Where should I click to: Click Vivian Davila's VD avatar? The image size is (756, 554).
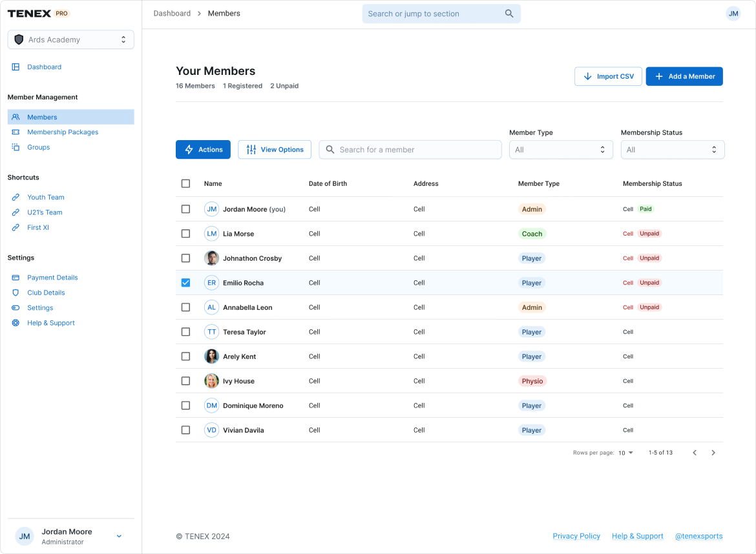(x=212, y=430)
